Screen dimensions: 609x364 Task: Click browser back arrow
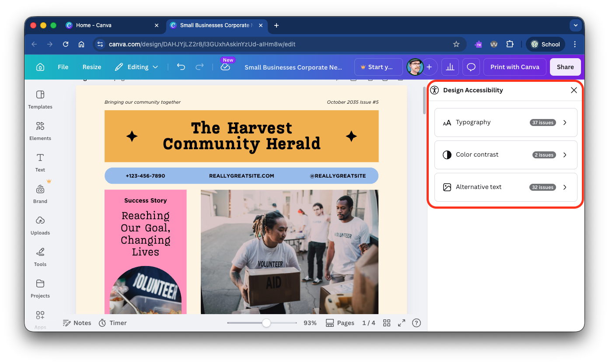34,44
